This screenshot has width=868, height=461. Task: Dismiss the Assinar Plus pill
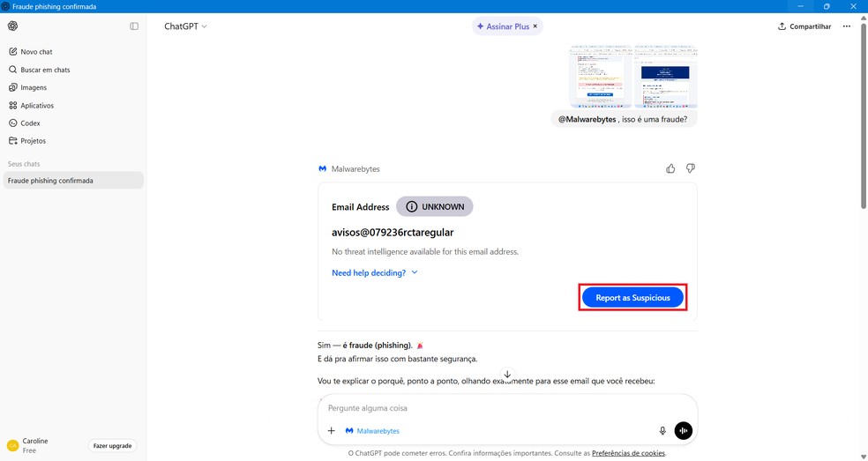535,26
